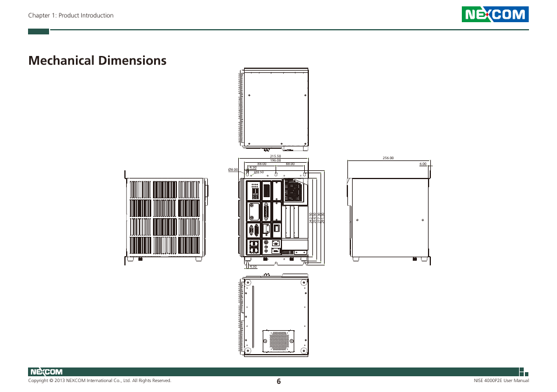Select the copyright notice in the footer
The width and height of the screenshot is (557, 392).
click(100, 381)
